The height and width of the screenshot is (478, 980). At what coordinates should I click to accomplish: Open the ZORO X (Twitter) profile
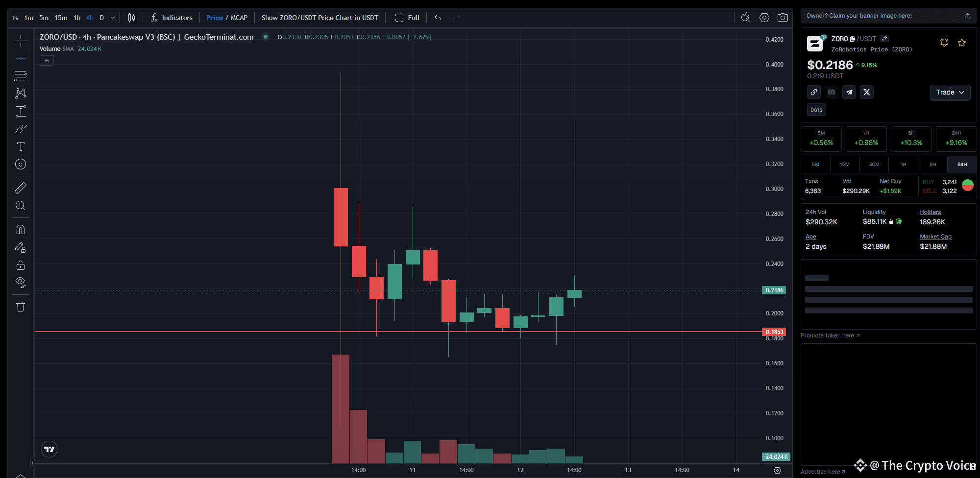(867, 92)
